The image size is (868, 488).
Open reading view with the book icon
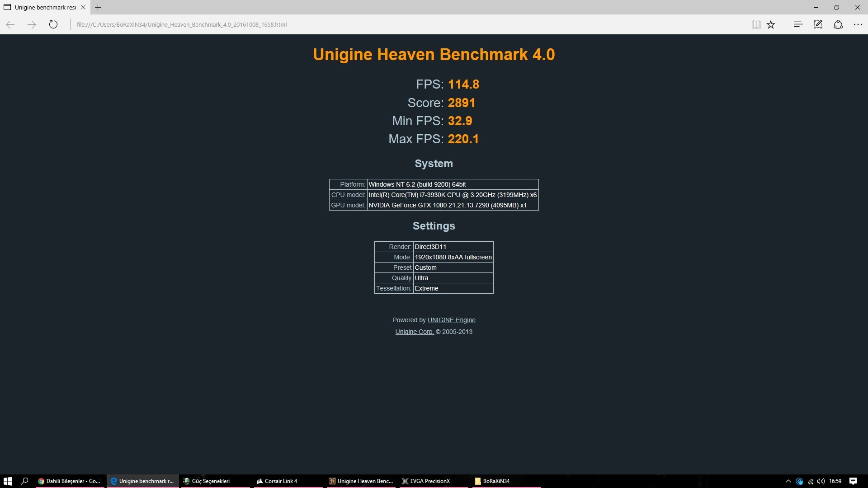(756, 24)
